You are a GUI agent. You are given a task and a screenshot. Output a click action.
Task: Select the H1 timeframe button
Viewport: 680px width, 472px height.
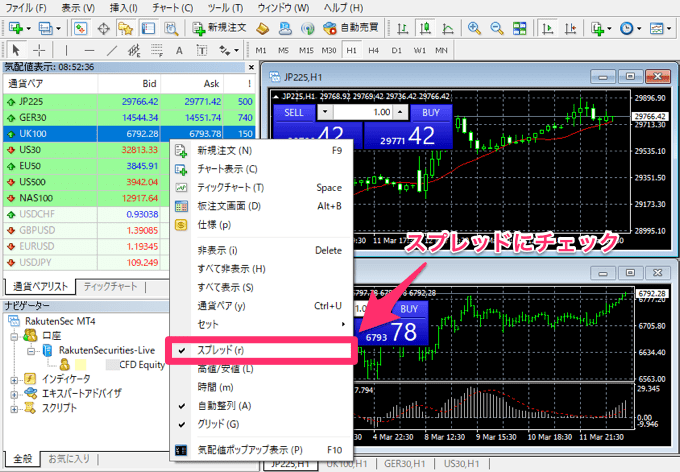point(351,50)
